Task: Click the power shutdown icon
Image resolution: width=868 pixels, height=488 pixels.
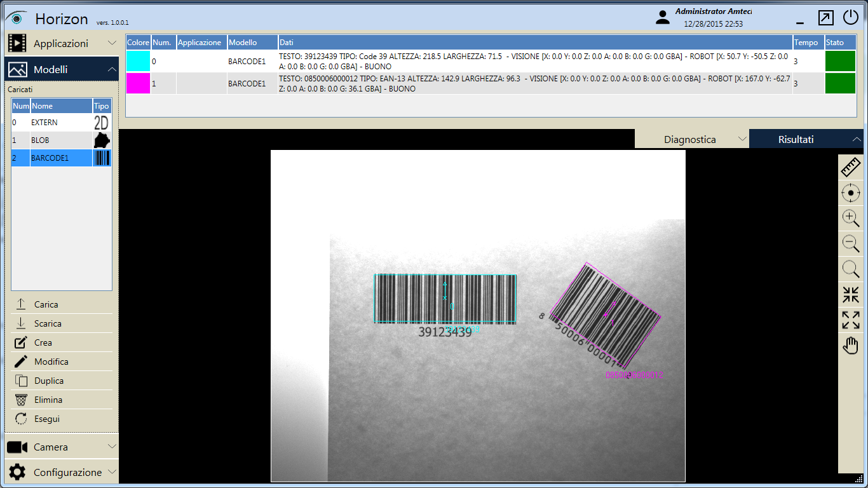Action: [851, 17]
